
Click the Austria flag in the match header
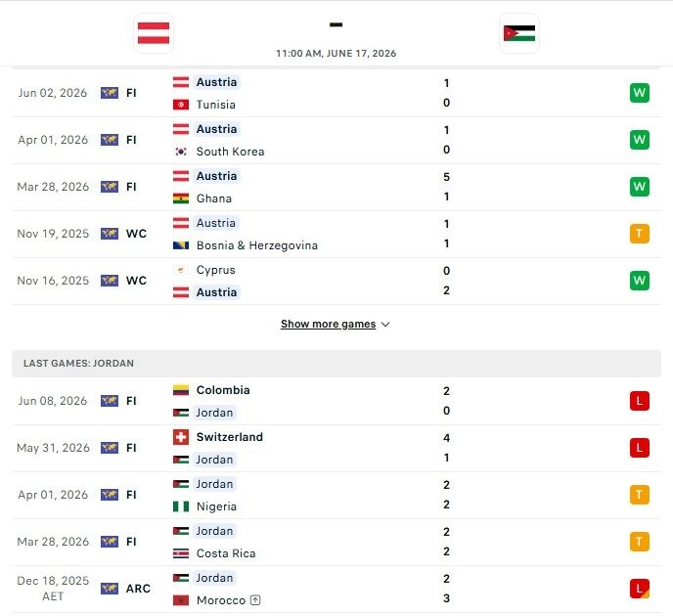tap(154, 33)
